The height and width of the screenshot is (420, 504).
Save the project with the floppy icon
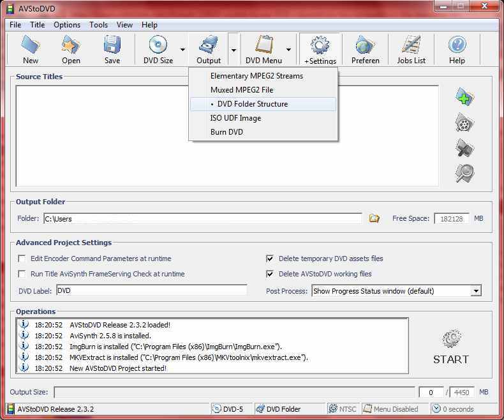(112, 45)
